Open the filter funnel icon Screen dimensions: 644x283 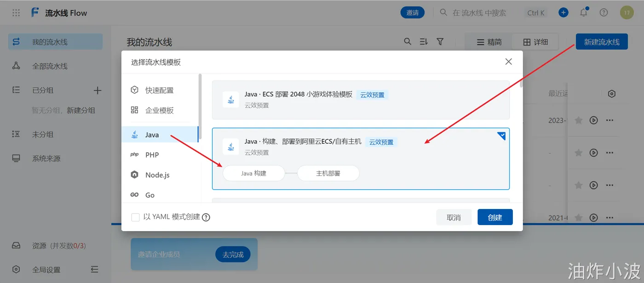[x=440, y=41]
